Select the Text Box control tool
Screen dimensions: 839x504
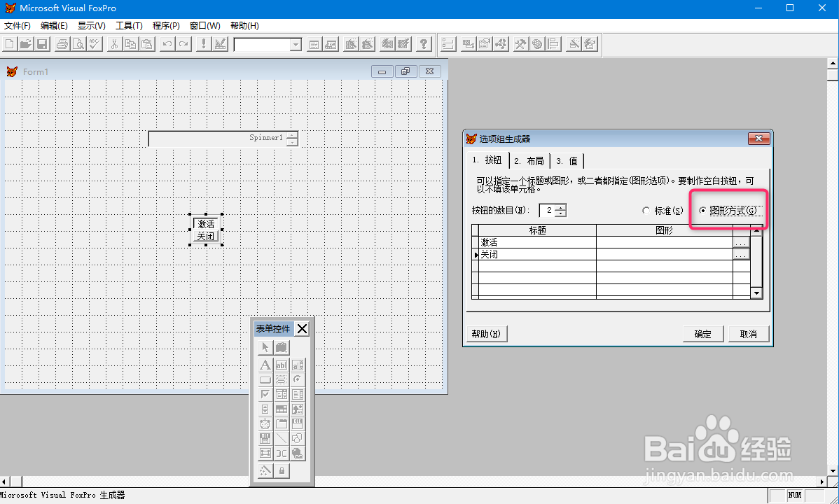[282, 365]
